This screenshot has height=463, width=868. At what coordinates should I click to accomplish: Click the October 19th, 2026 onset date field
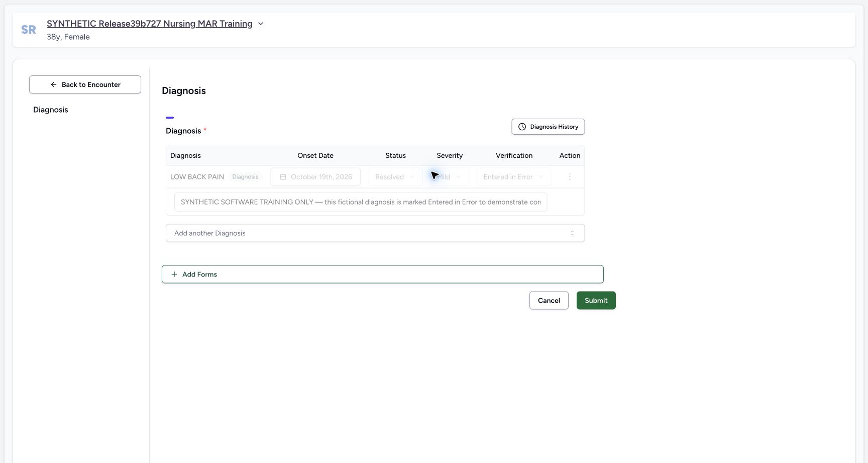[315, 177]
